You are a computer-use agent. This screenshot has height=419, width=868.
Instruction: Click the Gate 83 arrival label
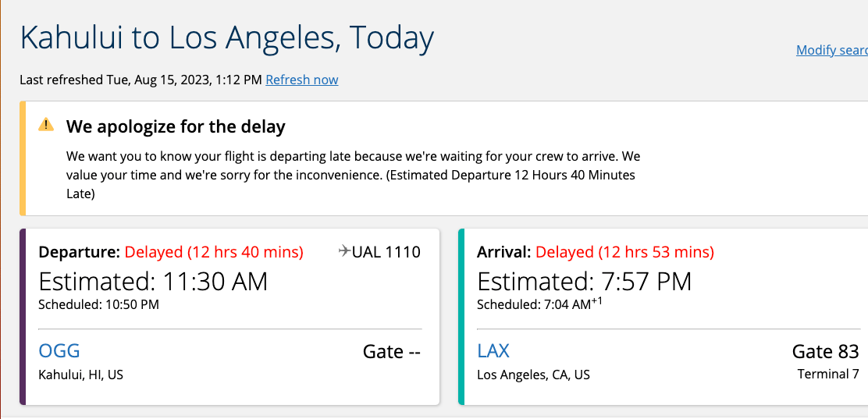pyautogui.click(x=825, y=352)
